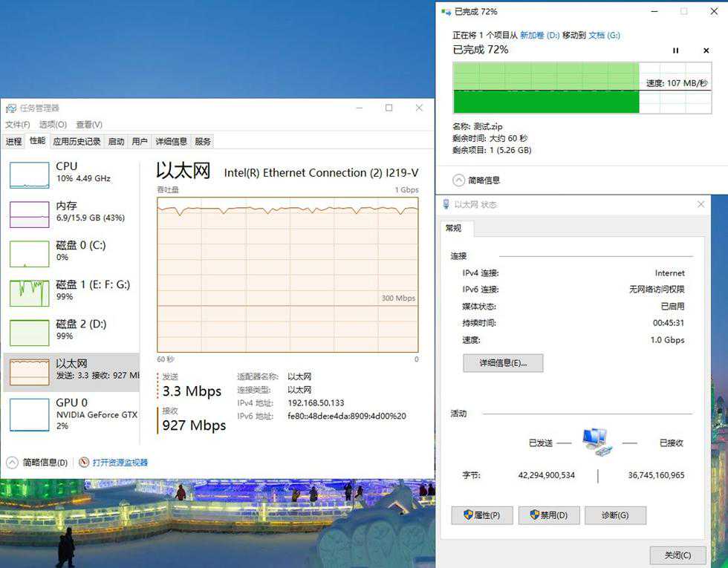Click the 属性(P) properties button
The image size is (728, 568).
pos(481,515)
